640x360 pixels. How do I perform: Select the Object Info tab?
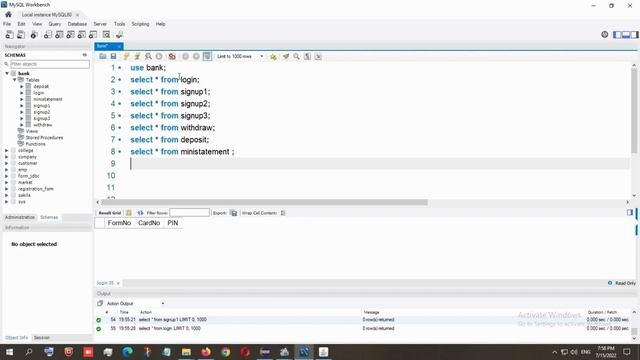[x=16, y=338]
